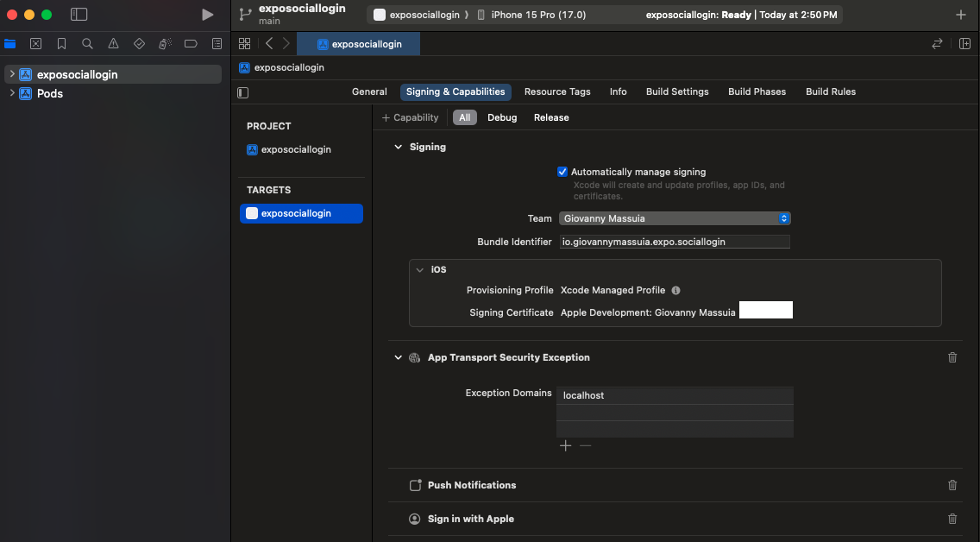Open the Info tab
This screenshot has height=542, width=980.
pos(619,91)
